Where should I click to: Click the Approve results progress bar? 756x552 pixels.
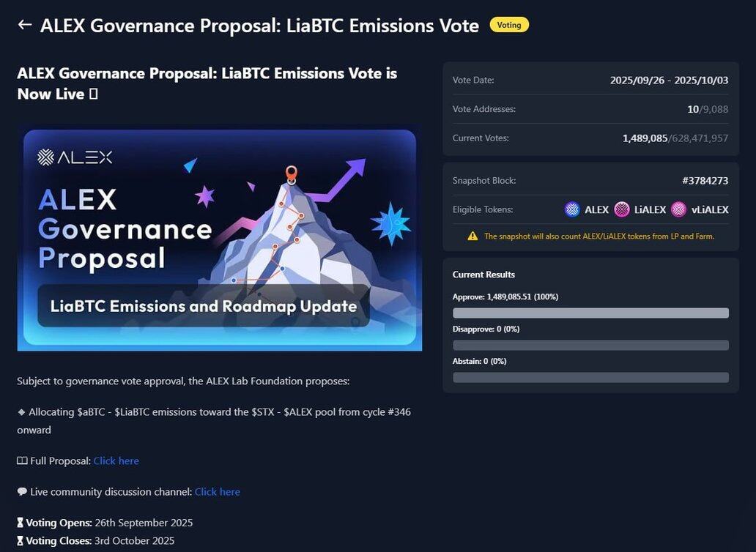tap(590, 313)
